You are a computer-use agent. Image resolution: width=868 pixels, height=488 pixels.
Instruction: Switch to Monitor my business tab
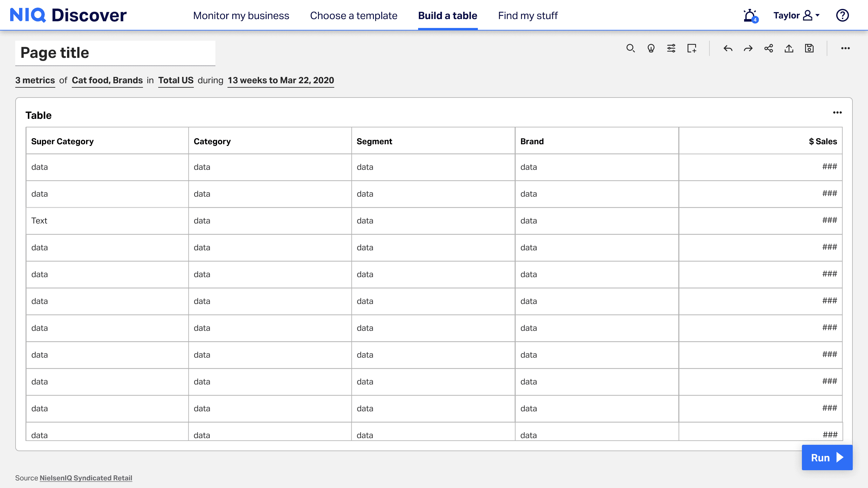[x=241, y=16]
